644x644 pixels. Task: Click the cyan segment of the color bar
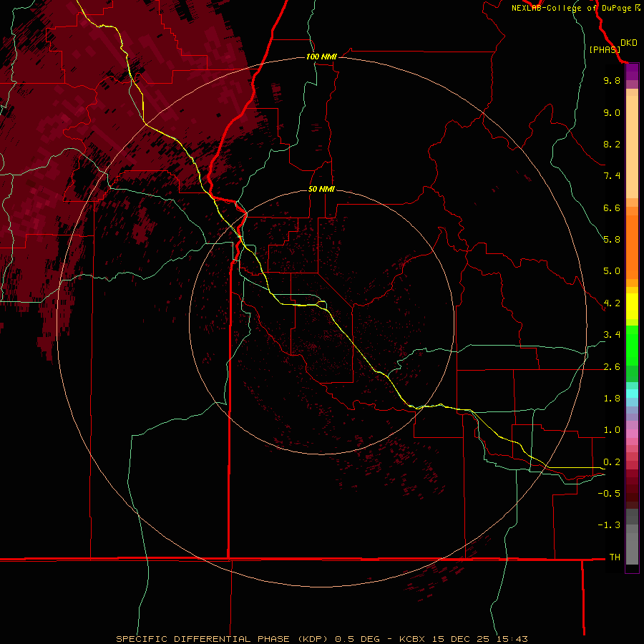[632, 394]
